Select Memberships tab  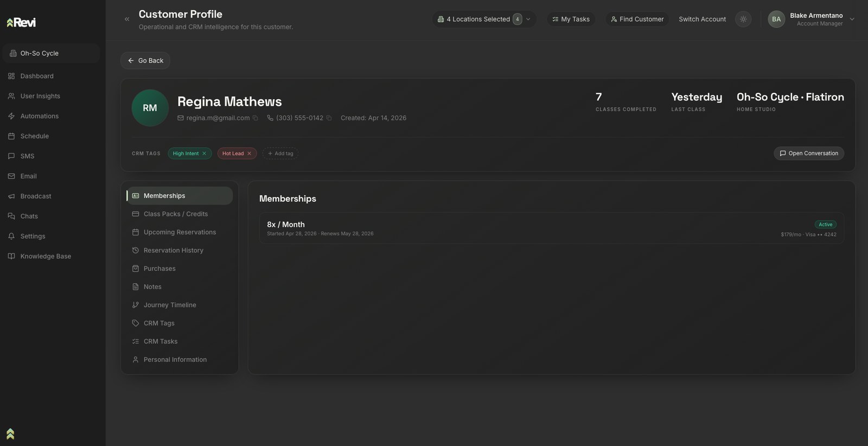(x=180, y=196)
